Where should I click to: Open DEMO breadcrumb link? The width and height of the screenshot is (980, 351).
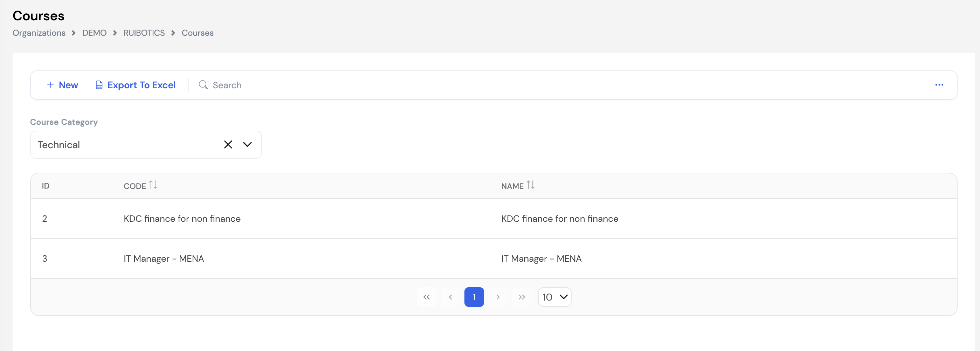tap(94, 33)
